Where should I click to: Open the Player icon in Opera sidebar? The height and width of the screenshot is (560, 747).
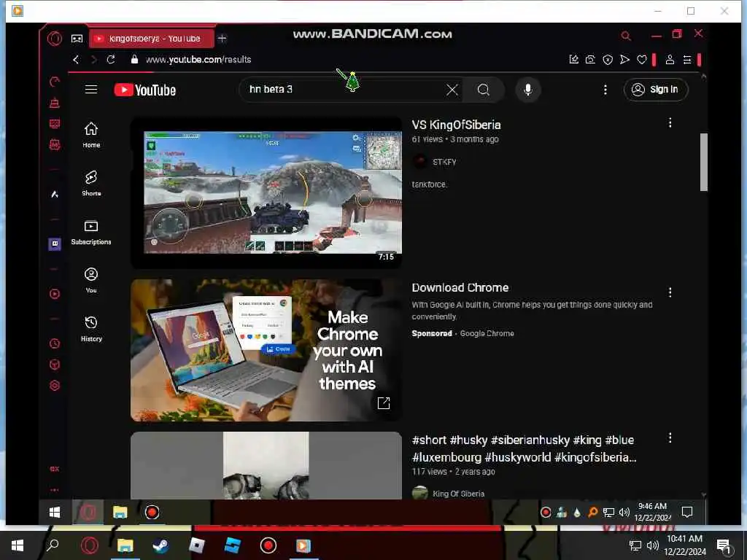55,294
